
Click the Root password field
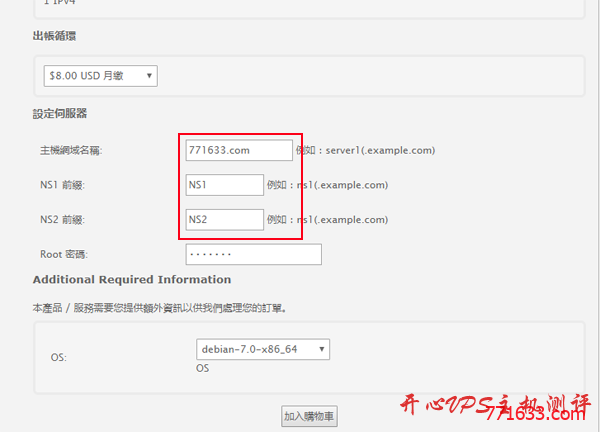click(x=252, y=254)
